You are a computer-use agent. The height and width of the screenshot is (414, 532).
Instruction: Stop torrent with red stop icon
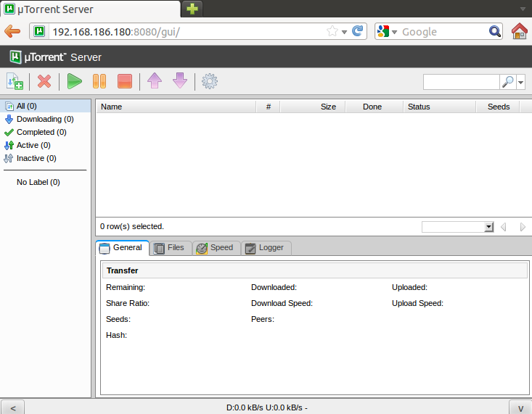[125, 81]
